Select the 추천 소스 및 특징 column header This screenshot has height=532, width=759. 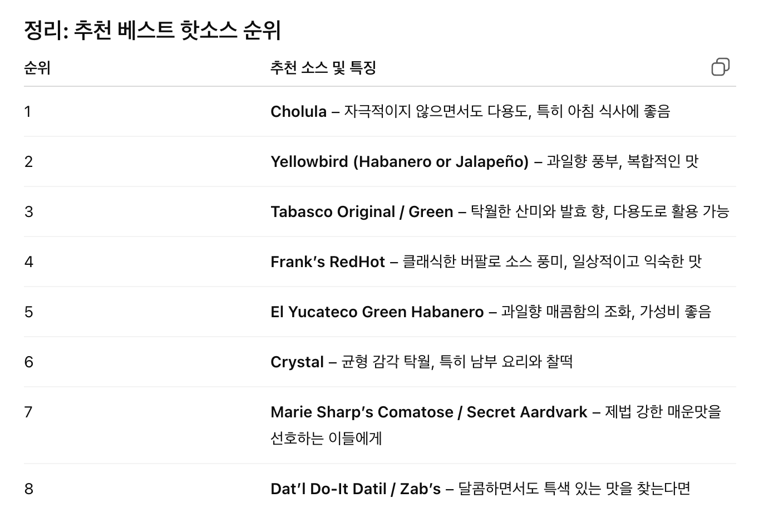pyautogui.click(x=323, y=68)
